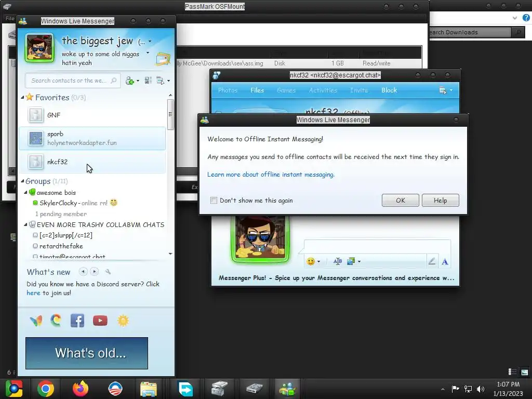This screenshot has width=532, height=399.
Task: Open the sun weather icon in Messenger
Action: click(123, 321)
